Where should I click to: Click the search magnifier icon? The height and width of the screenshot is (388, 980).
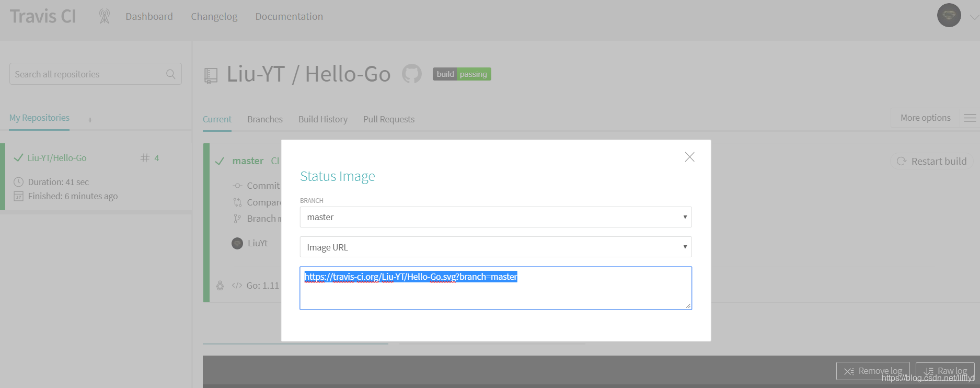click(x=170, y=74)
